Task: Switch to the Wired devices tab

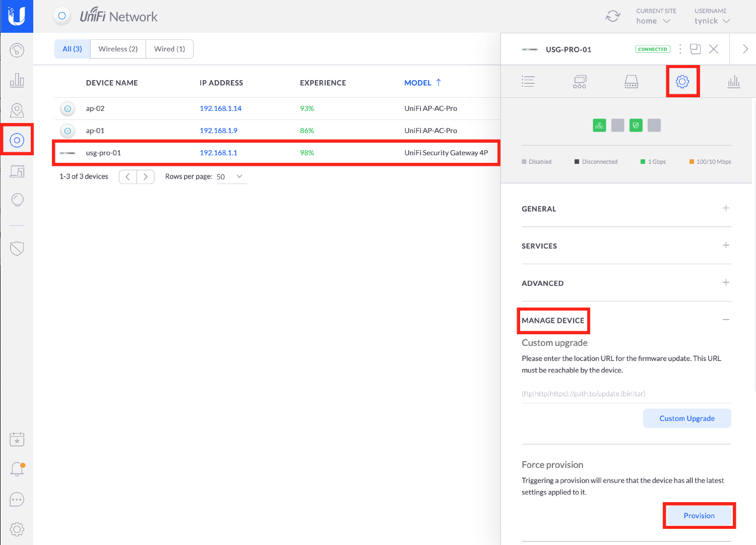Action: click(x=169, y=48)
